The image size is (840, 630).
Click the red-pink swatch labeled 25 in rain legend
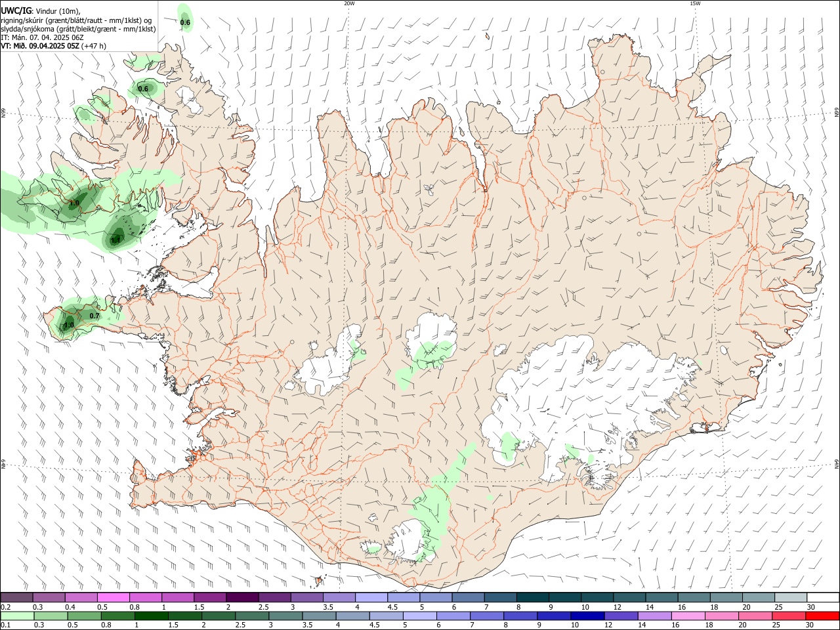coord(789,616)
